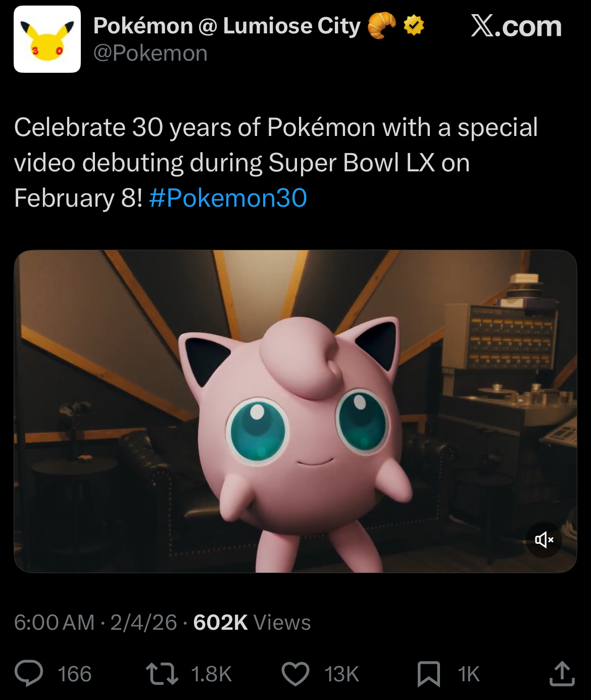This screenshot has height=700, width=591.
Task: Open the Pokémon Pikachu profile avatar
Action: 47,39
